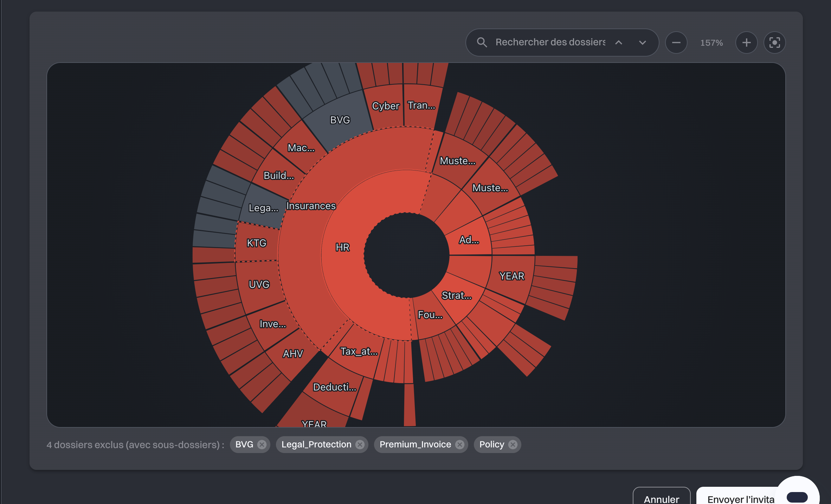The height and width of the screenshot is (504, 831).
Task: Click the Ad... chart segment
Action: coord(469,240)
